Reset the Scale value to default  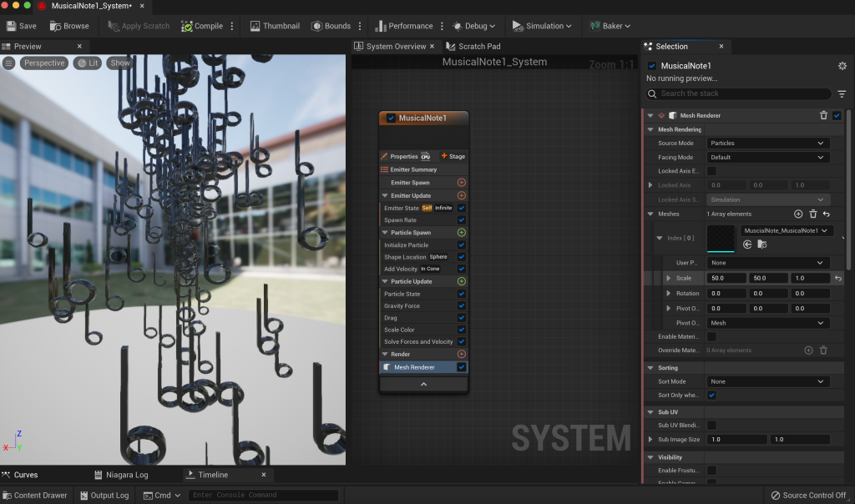837,278
